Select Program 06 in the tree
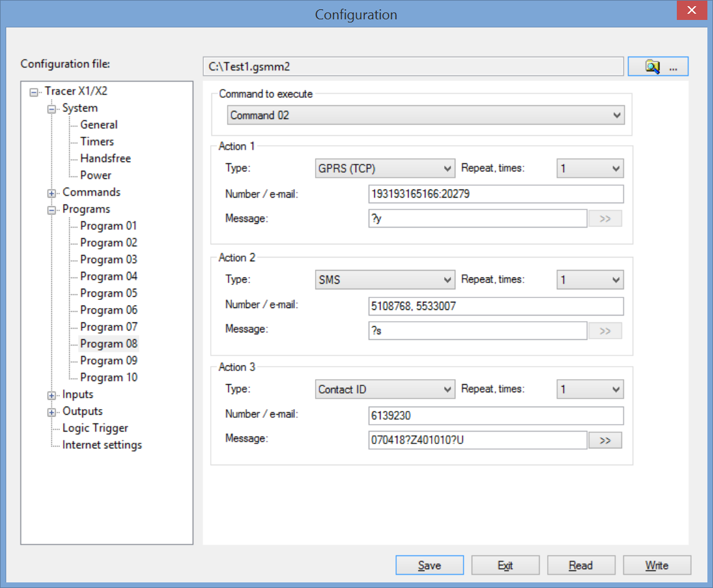Screen dimensions: 713x588 108,310
